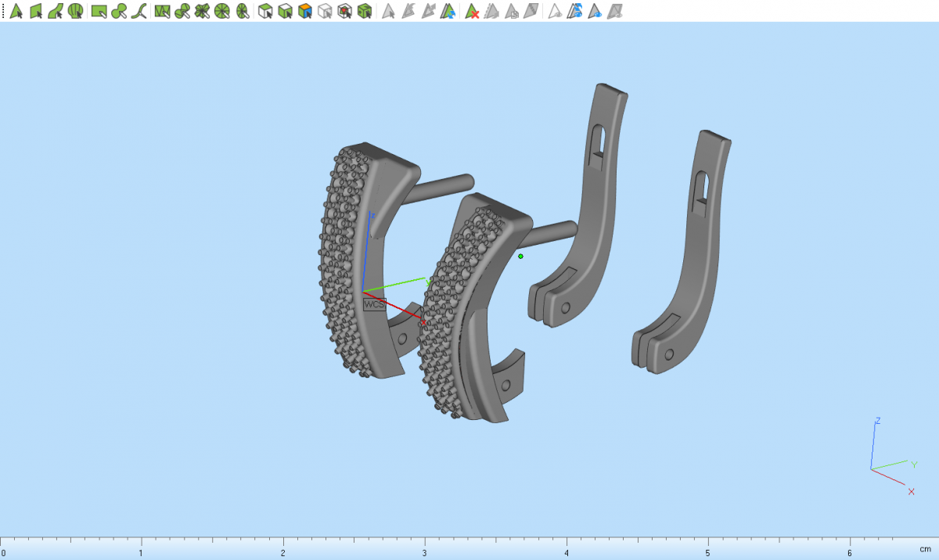Select the orange and blue cube icon
This screenshot has width=939, height=560.
tap(305, 11)
